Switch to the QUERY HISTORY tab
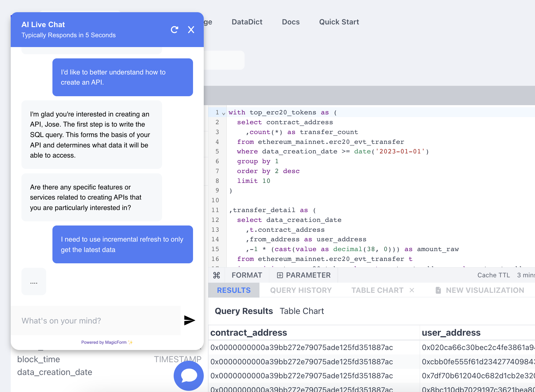This screenshot has width=535, height=392. (x=301, y=290)
